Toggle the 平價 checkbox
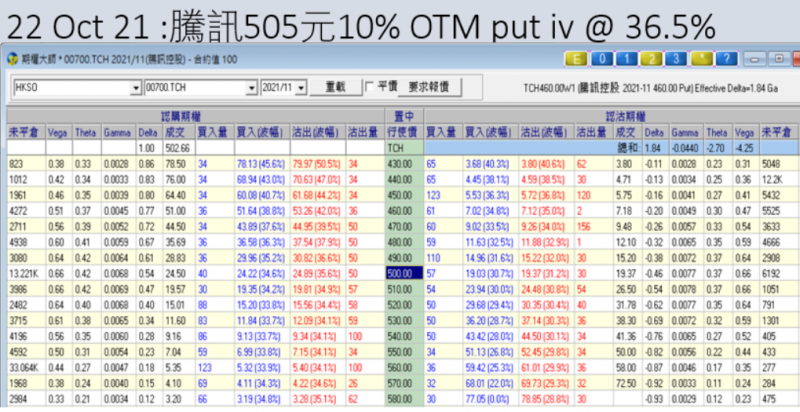 [x=371, y=87]
